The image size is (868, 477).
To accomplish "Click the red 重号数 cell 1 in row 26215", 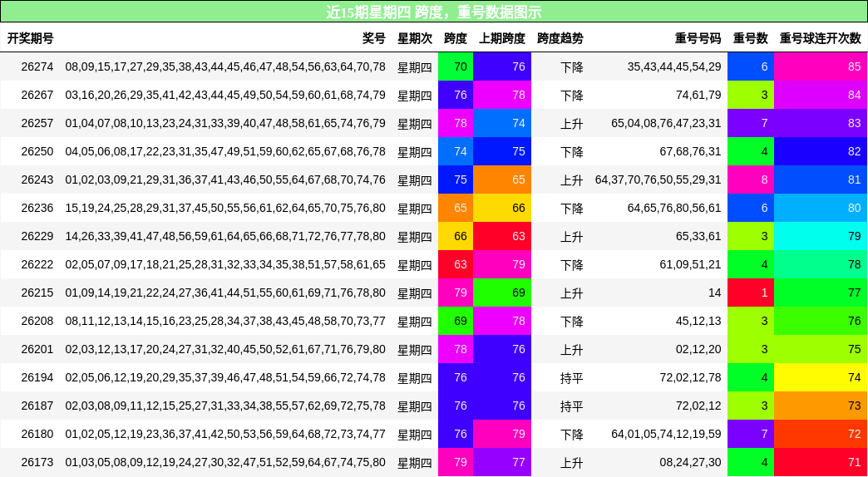I will (x=751, y=293).
